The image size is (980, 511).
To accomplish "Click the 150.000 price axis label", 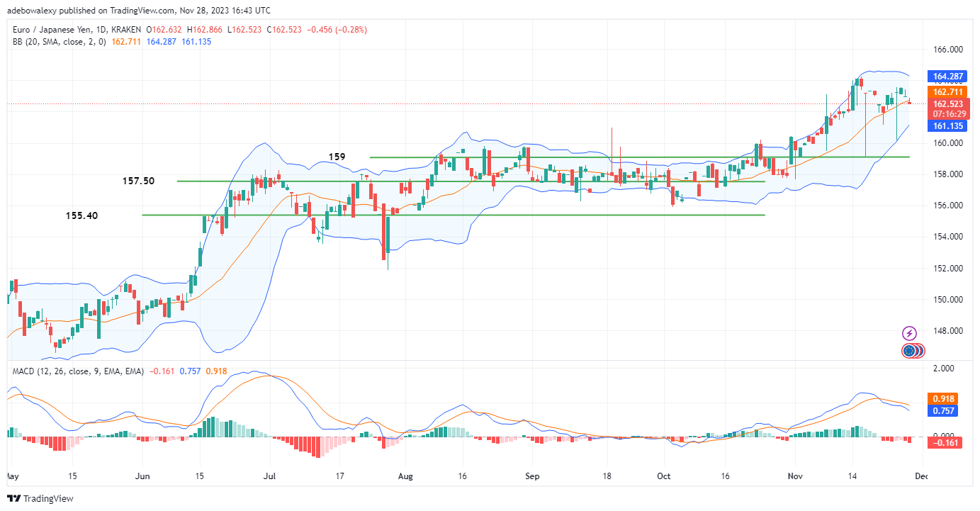I will (x=950, y=300).
